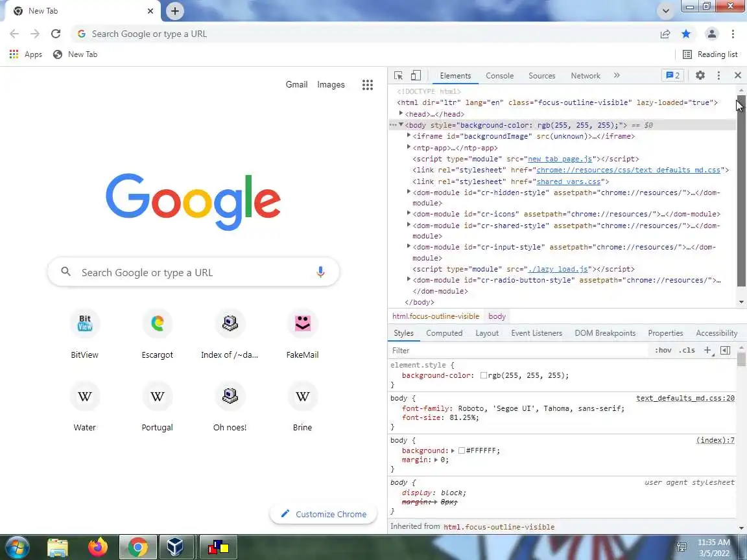Open the Chrome profile avatar
This screenshot has width=747, height=560.
tap(712, 34)
